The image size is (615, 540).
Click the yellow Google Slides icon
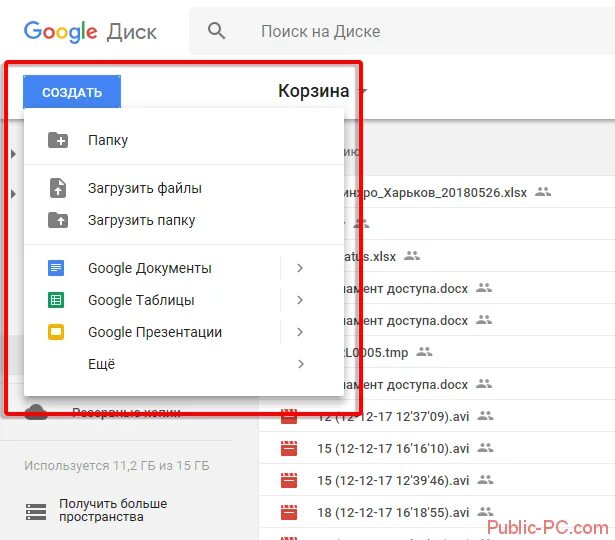56,332
